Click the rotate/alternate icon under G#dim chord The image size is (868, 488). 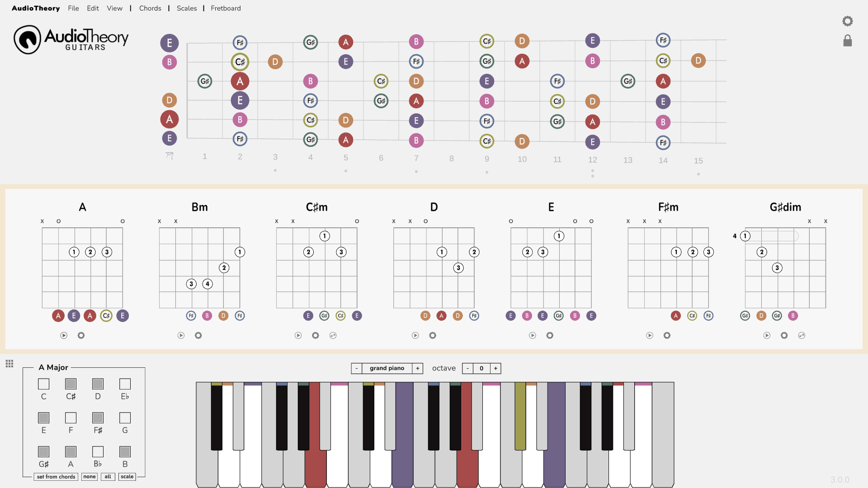(802, 335)
